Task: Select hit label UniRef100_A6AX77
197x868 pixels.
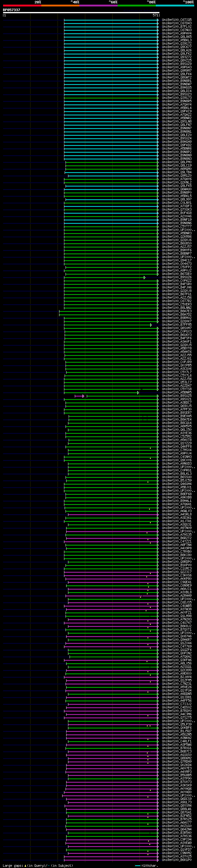Action: (x=177, y=822)
